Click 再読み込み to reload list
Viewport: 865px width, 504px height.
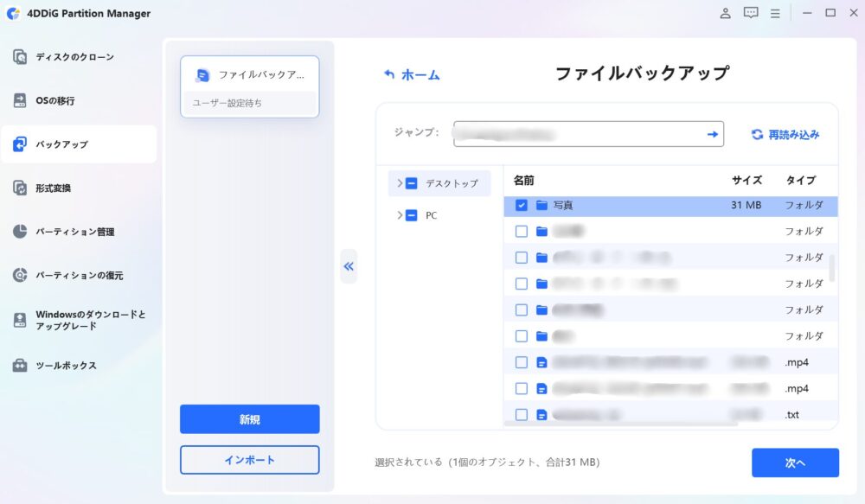point(794,134)
